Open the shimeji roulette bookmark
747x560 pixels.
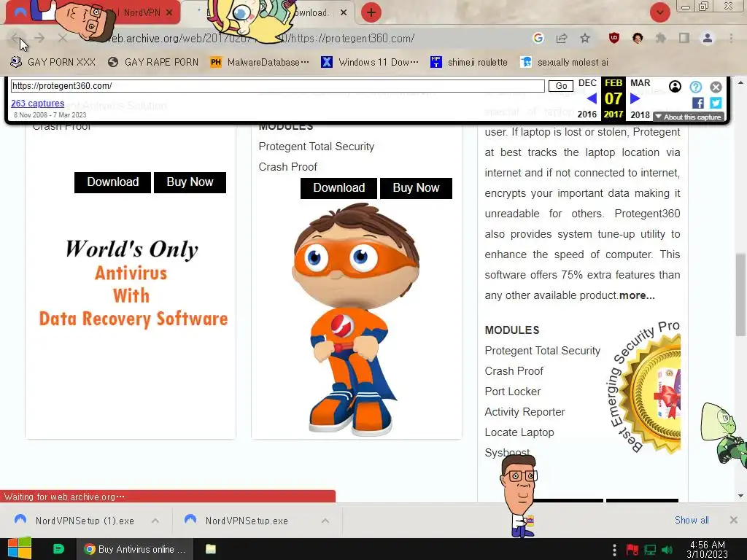pyautogui.click(x=469, y=63)
